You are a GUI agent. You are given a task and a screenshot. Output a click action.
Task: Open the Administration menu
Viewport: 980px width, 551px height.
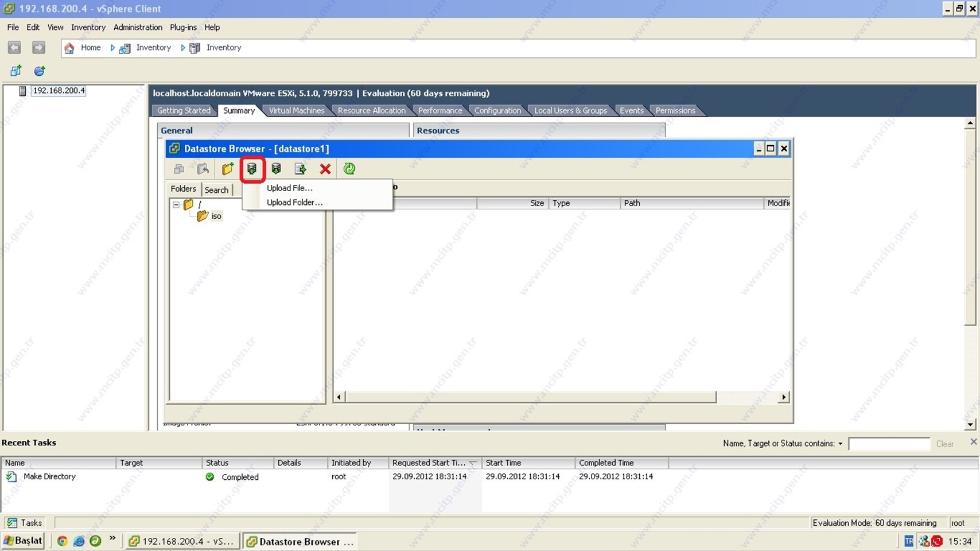(x=138, y=27)
